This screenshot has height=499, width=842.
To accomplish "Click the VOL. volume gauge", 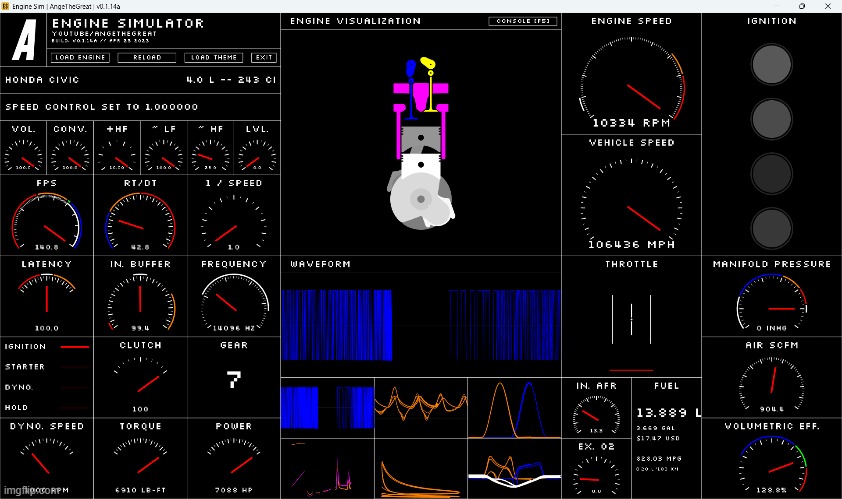I will click(x=24, y=156).
